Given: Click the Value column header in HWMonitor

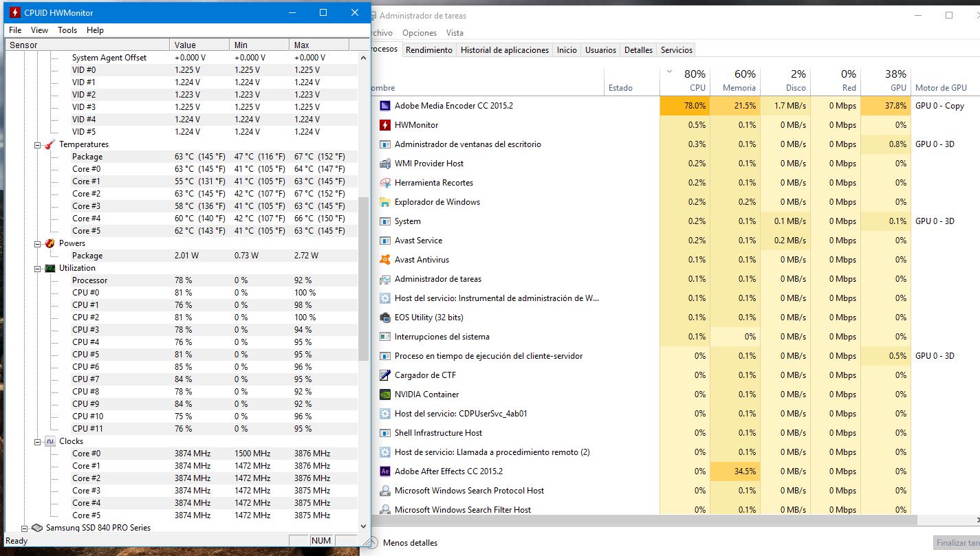Looking at the screenshot, I should tap(199, 45).
